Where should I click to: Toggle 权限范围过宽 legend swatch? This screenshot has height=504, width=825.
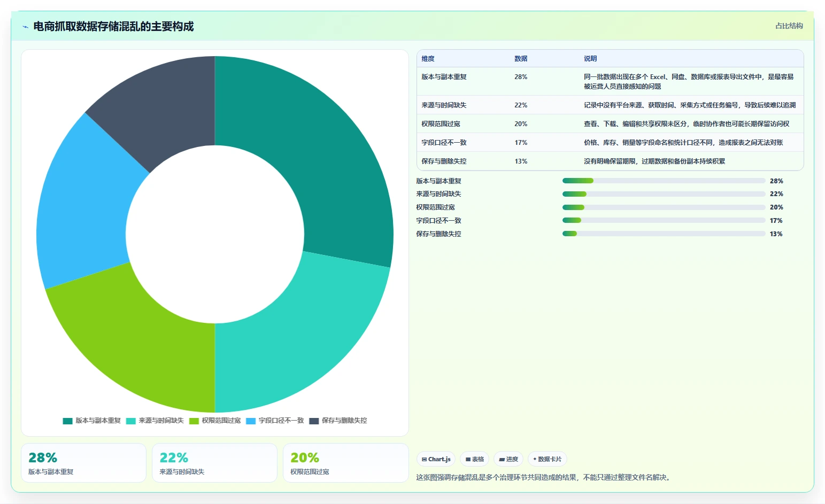click(194, 421)
